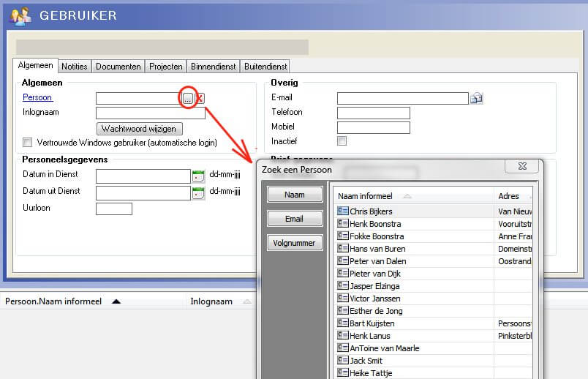The width and height of the screenshot is (588, 379).
Task: Focus the Datum in Dienst date field
Action: click(x=143, y=176)
